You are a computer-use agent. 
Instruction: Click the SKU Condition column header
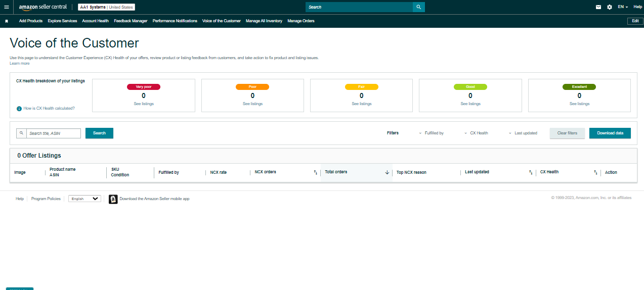click(120, 172)
